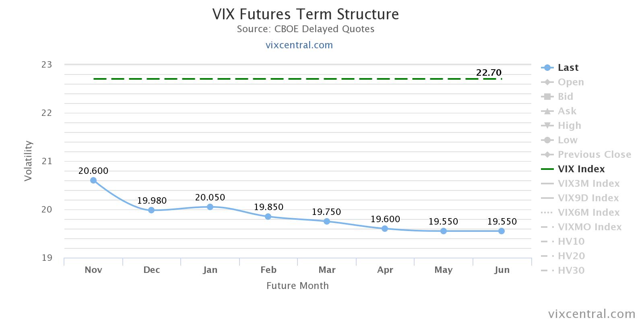644x322 pixels.
Task: Click the VIX6M Index dotted legend icon
Action: click(x=547, y=213)
